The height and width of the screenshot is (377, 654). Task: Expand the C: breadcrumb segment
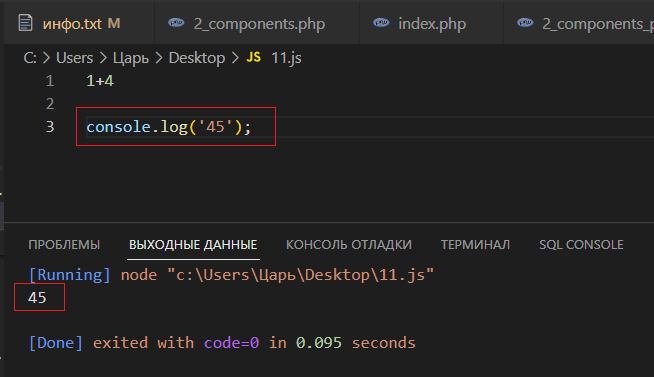[30, 58]
